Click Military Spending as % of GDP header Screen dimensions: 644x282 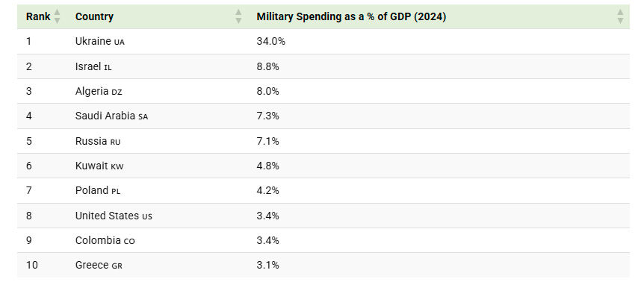point(351,17)
